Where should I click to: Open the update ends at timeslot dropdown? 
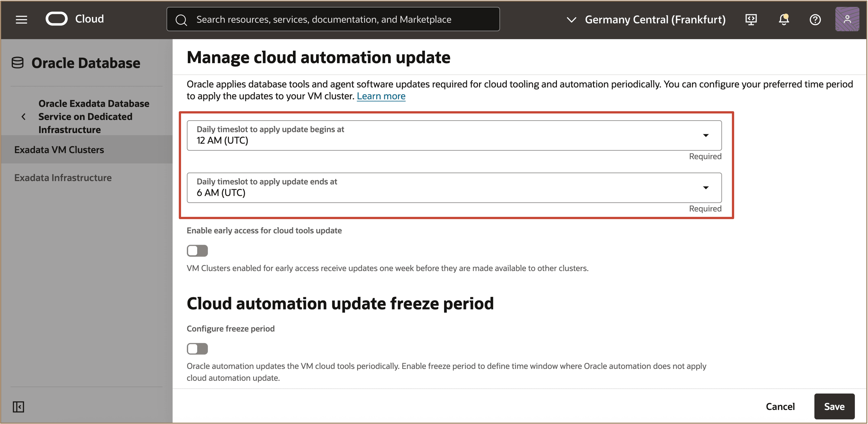click(x=454, y=188)
